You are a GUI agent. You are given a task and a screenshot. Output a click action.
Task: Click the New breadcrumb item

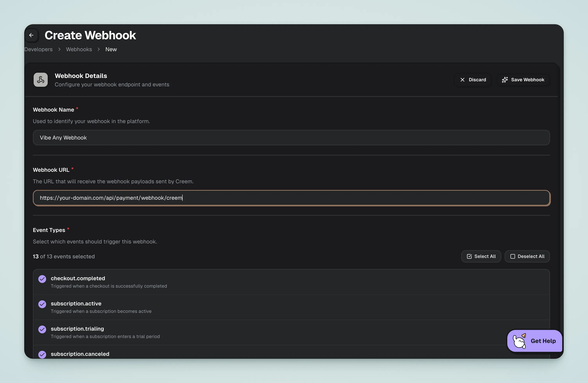(111, 49)
